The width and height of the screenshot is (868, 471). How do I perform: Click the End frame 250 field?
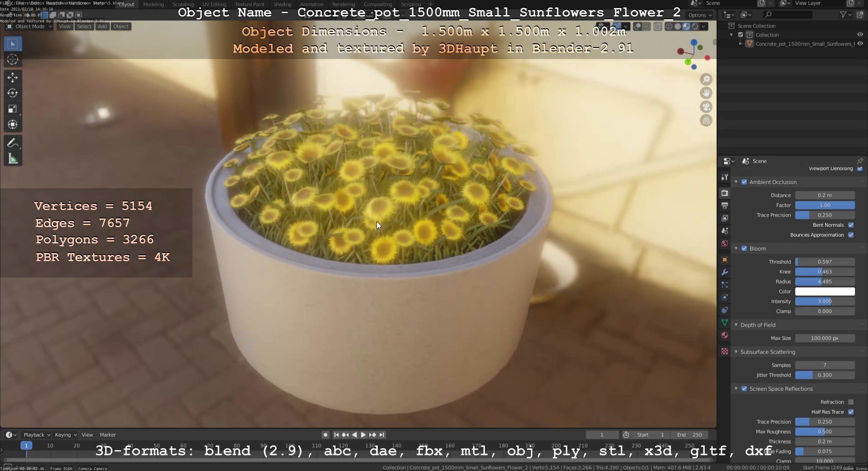click(689, 435)
